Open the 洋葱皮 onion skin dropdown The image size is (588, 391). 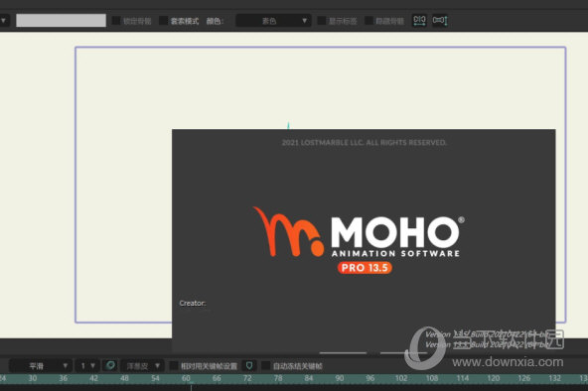pyautogui.click(x=142, y=365)
